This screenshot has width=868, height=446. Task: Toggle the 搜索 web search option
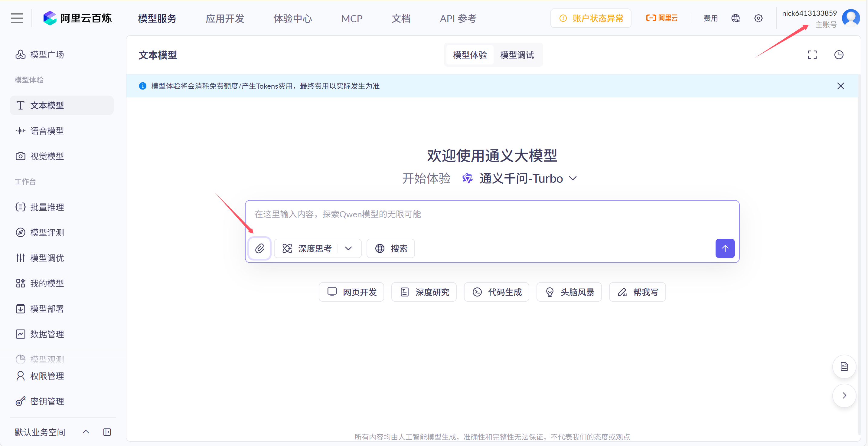tap(390, 248)
